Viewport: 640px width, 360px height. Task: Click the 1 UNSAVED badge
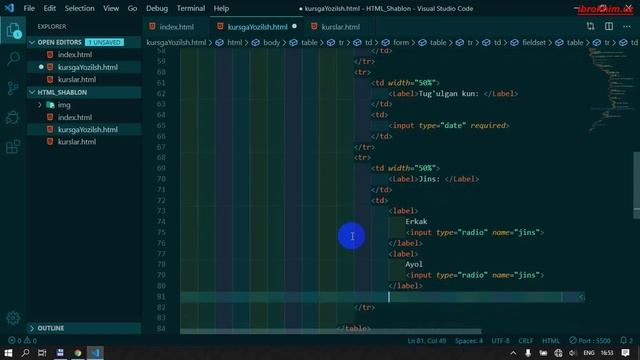point(104,42)
